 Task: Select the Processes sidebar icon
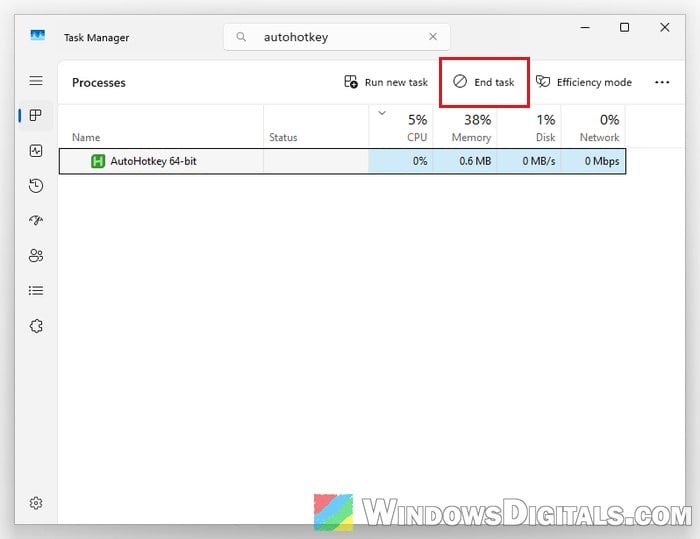click(36, 115)
